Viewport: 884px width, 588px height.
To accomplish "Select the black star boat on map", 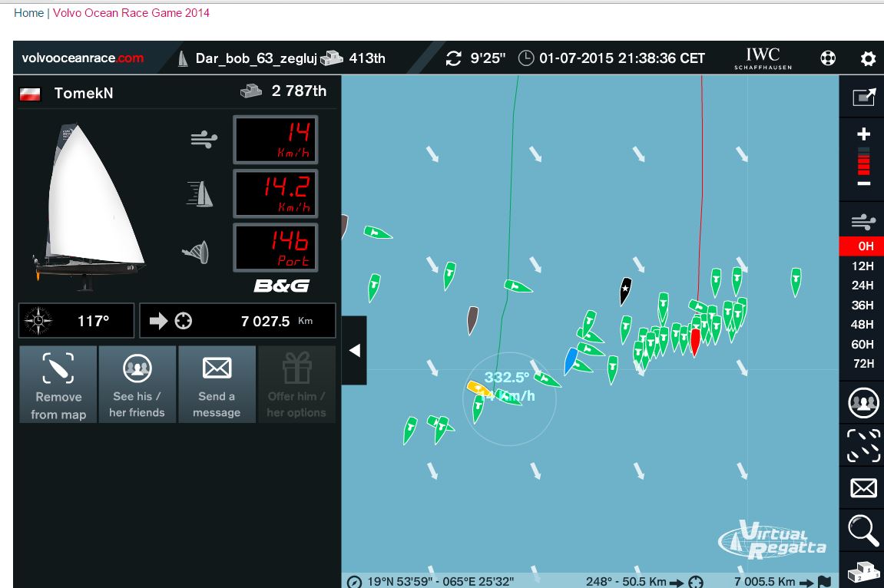I will pyautogui.click(x=625, y=291).
